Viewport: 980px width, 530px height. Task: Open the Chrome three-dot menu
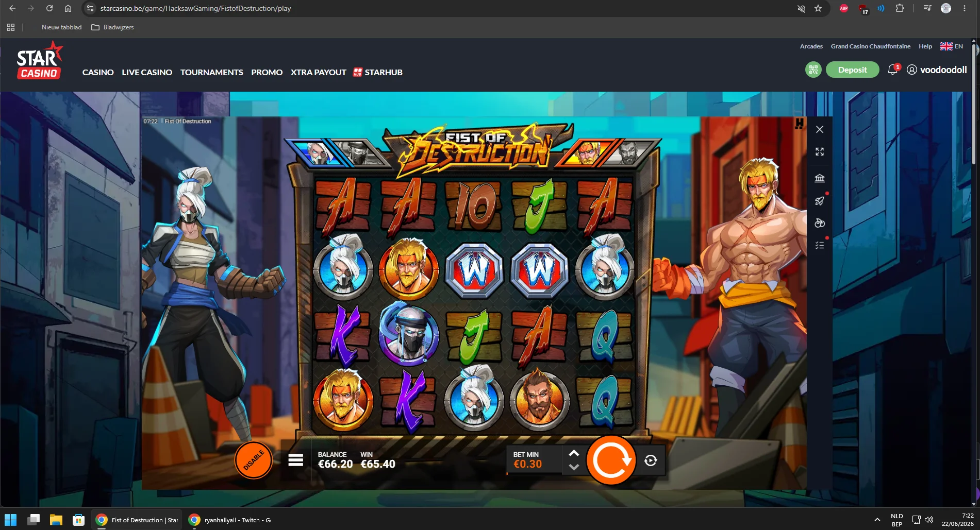965,8
